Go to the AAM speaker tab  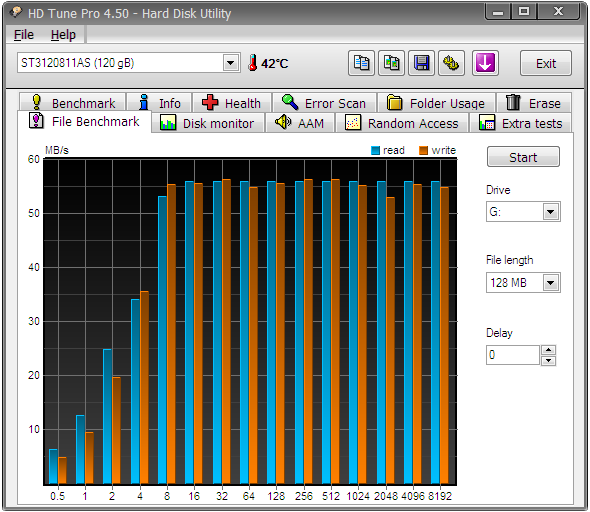(x=300, y=123)
